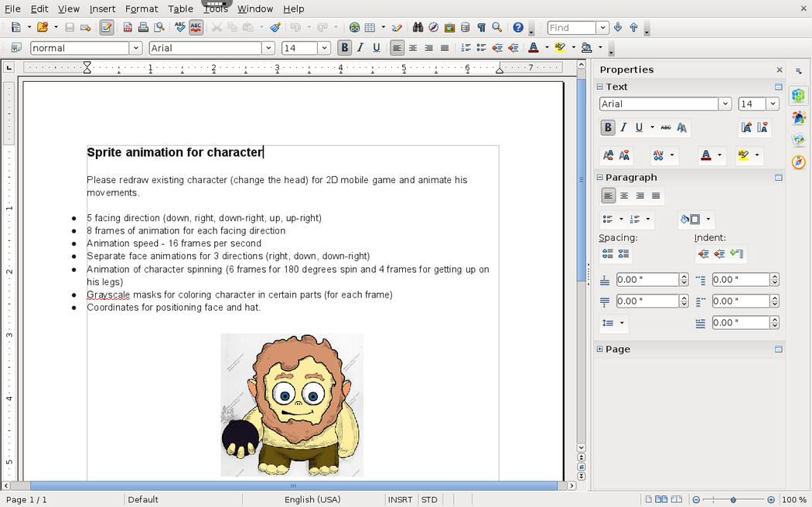Click the English (USA) language status field
The width and height of the screenshot is (812, 507).
[x=312, y=500]
